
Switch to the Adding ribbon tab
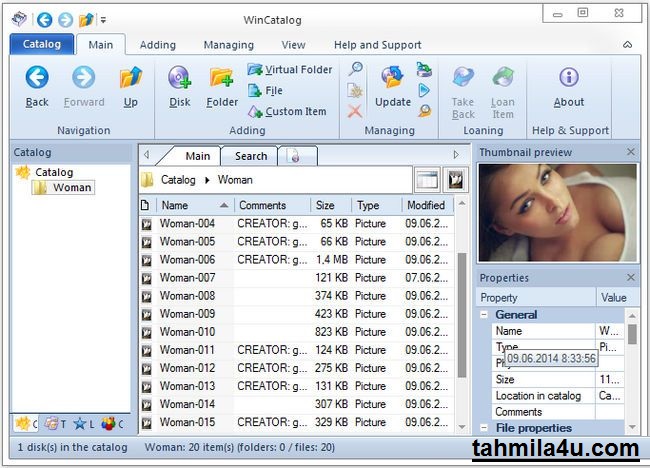coord(158,45)
